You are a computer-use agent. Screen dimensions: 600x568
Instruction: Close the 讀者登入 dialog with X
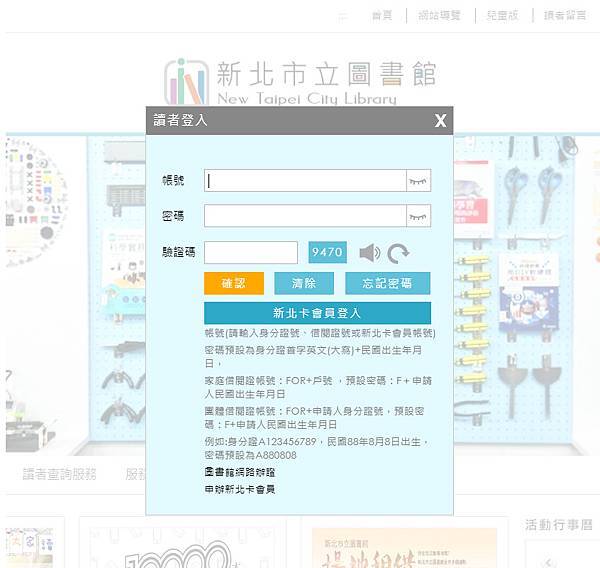[440, 121]
